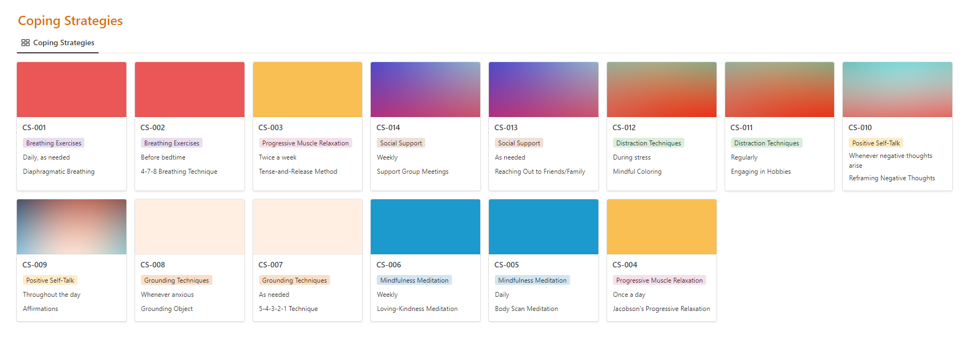The height and width of the screenshot is (348, 980).
Task: Click the gallery view icon beside Coping Strategies
Action: [x=26, y=42]
